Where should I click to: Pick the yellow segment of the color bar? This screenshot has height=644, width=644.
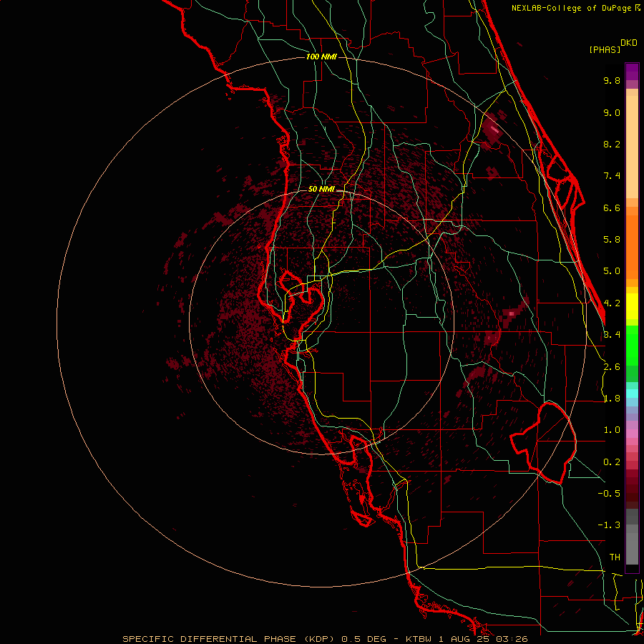click(x=632, y=306)
